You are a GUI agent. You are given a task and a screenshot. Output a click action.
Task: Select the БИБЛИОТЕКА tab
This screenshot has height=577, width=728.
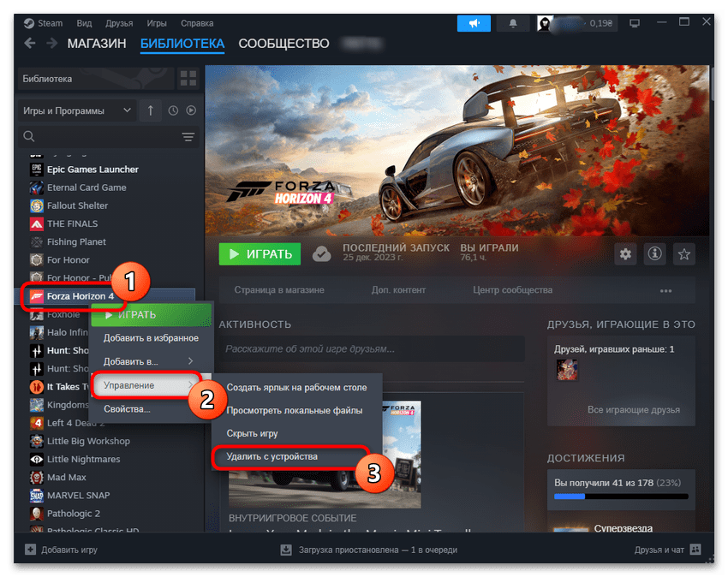click(x=182, y=44)
